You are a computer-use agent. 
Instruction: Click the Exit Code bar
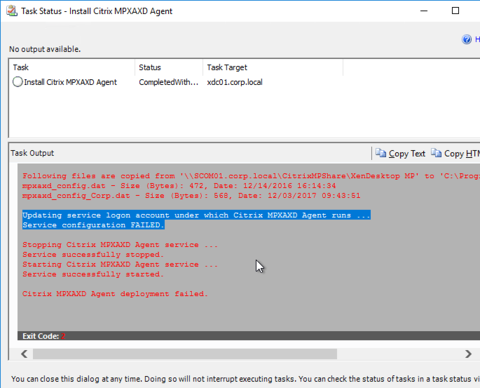pyautogui.click(x=249, y=336)
